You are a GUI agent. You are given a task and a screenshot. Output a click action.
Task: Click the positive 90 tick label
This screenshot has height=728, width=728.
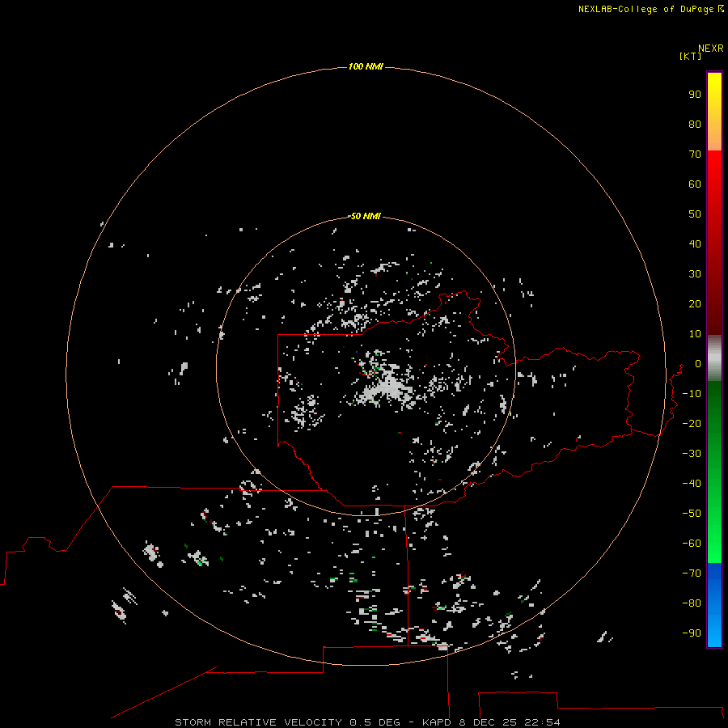[x=695, y=95]
